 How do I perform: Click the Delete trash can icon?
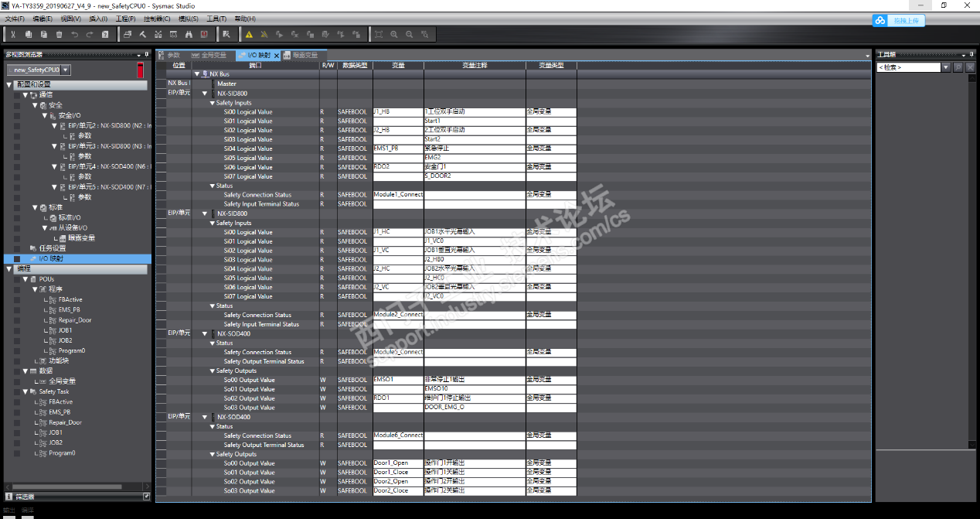pos(59,34)
